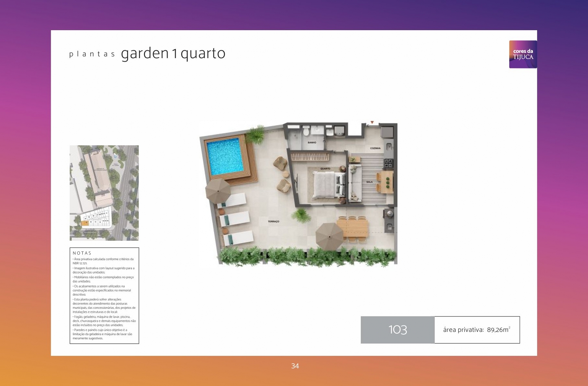Image resolution: width=588 pixels, height=386 pixels.
Task: Click the área privativa 89,26m² box
Action: (477, 330)
